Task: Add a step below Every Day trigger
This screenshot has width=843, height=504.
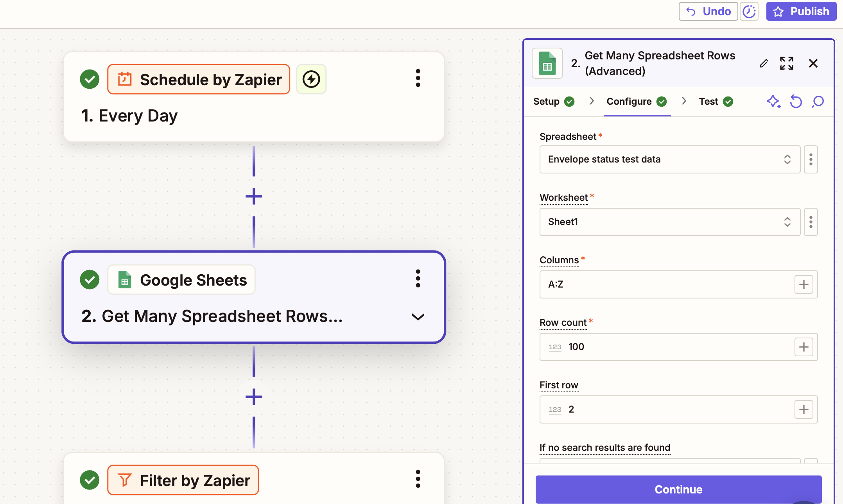Action: pyautogui.click(x=254, y=197)
